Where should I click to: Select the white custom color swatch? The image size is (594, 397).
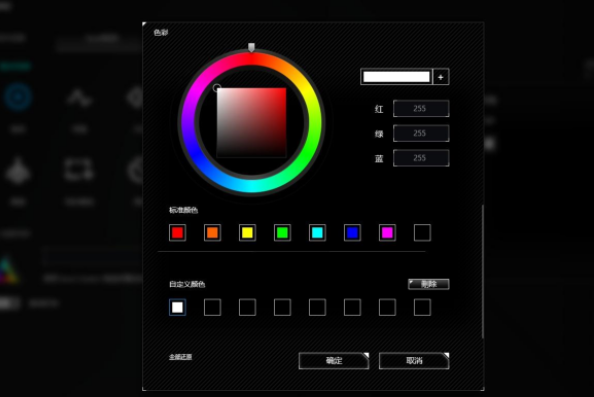coord(177,307)
